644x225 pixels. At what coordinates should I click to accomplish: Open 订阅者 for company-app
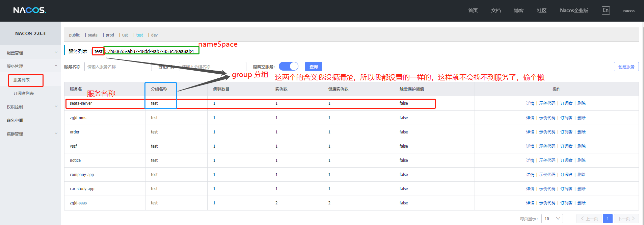(x=566, y=175)
